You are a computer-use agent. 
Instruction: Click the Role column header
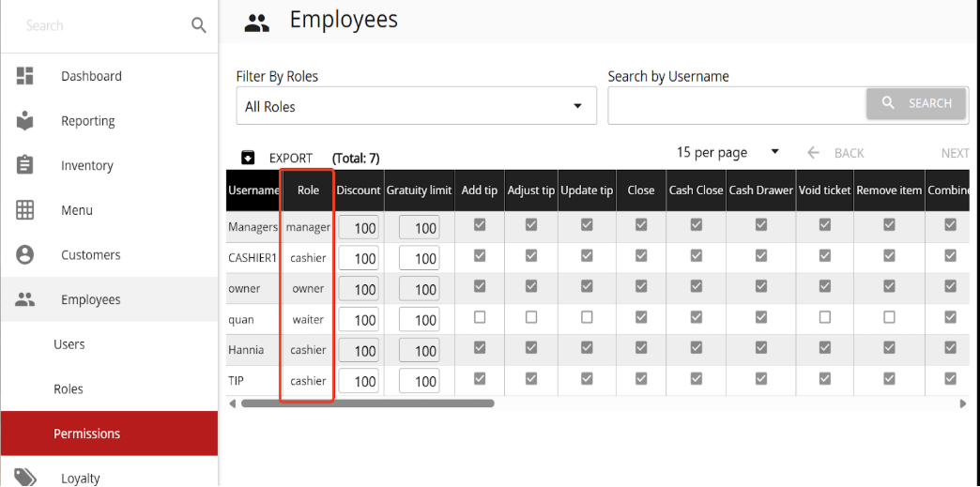pos(308,190)
